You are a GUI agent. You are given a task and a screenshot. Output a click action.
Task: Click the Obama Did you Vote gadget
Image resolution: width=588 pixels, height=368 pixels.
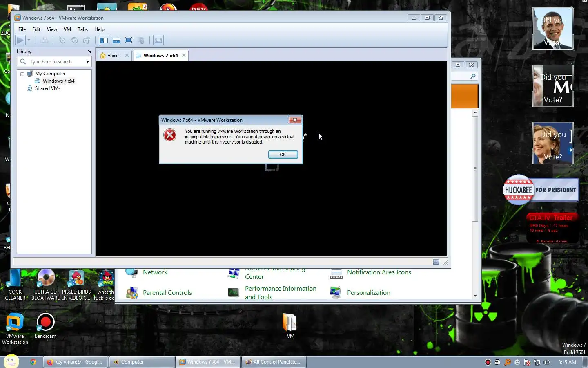click(553, 29)
